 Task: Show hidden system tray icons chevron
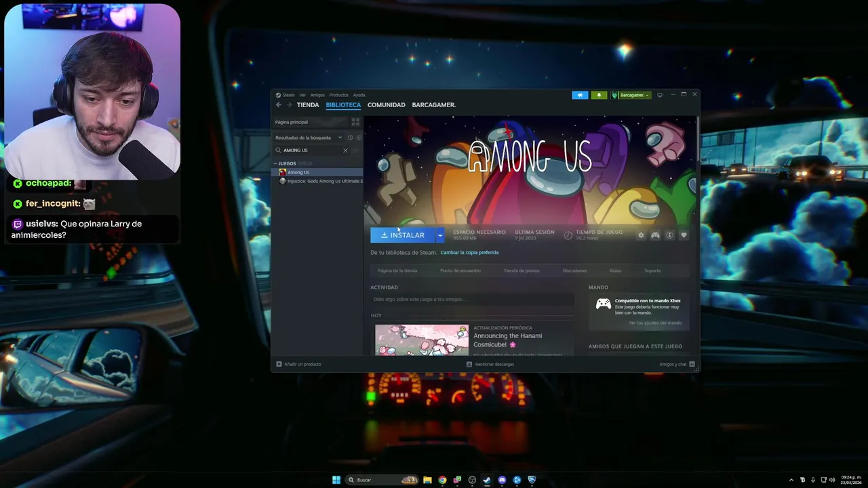tap(791, 480)
